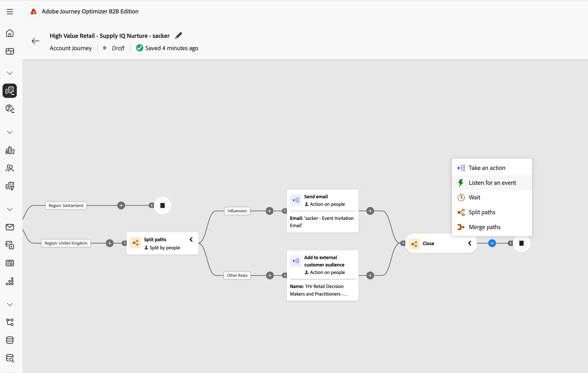Go back with the left arrow

35,41
